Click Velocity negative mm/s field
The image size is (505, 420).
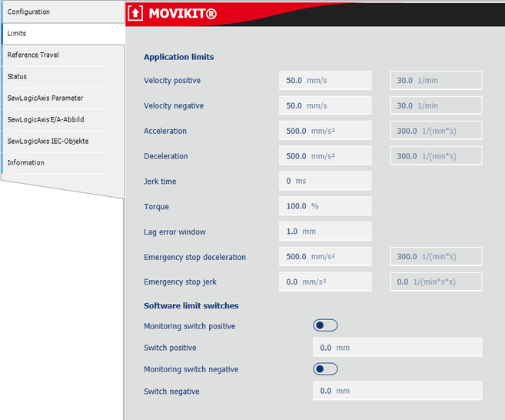click(325, 106)
